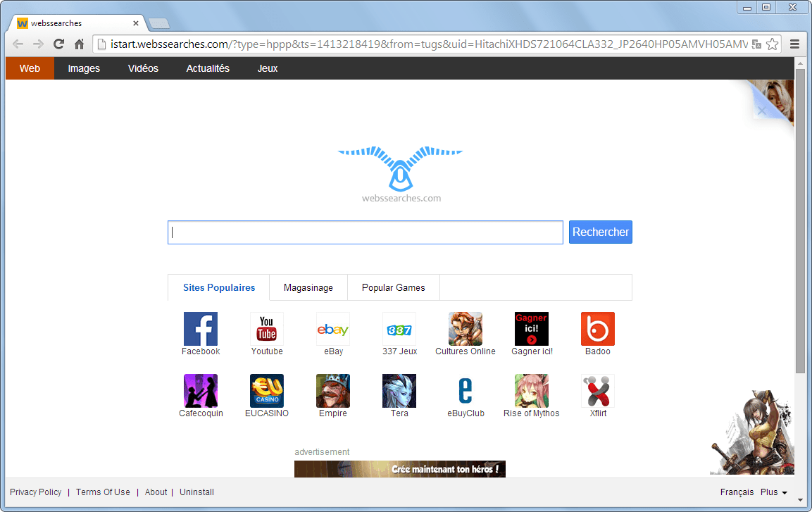
Task: Switch to Jeux section
Action: click(267, 68)
